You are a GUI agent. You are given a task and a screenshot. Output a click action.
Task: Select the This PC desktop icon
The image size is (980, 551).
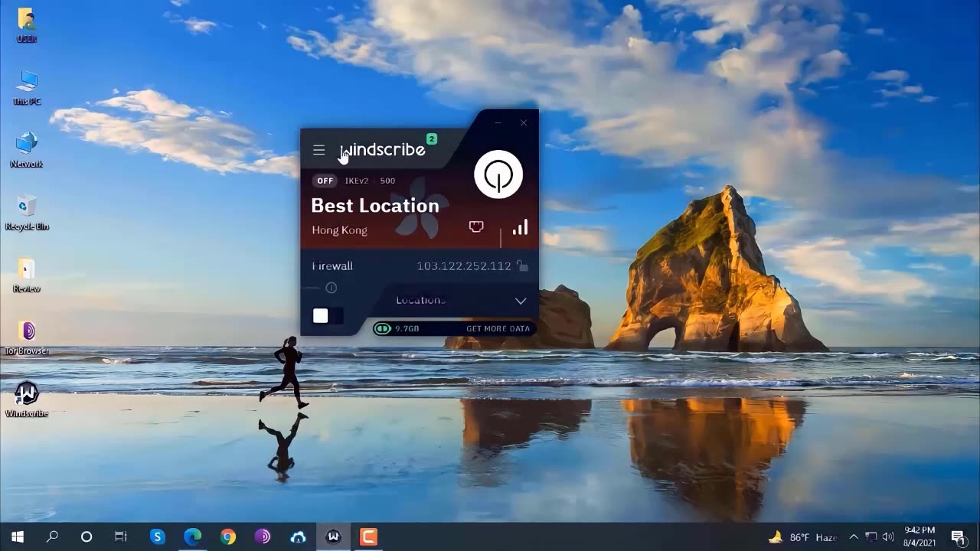click(27, 87)
